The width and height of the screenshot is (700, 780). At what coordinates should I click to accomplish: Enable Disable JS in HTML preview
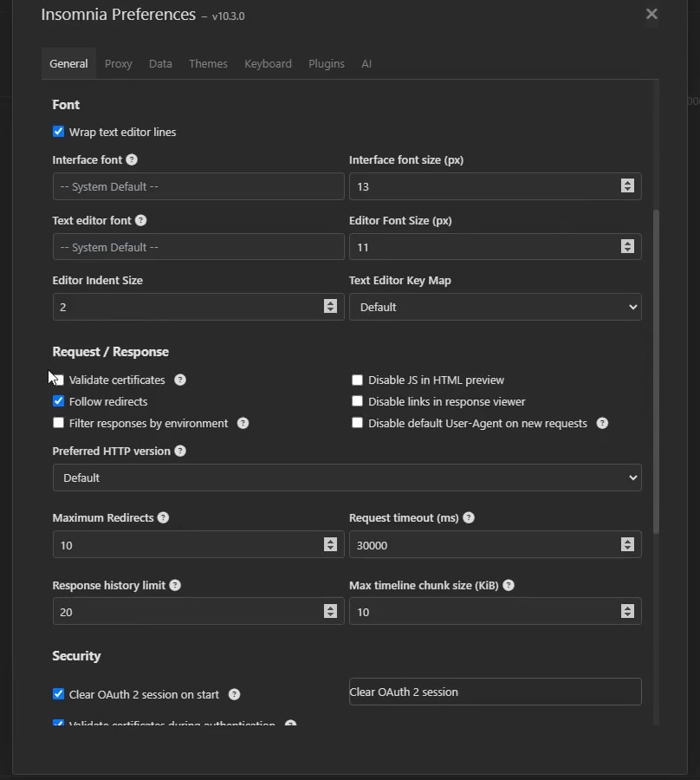click(x=357, y=380)
